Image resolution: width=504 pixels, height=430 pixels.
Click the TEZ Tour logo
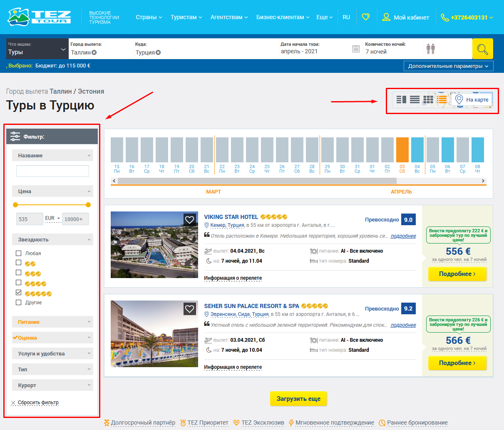(39, 17)
